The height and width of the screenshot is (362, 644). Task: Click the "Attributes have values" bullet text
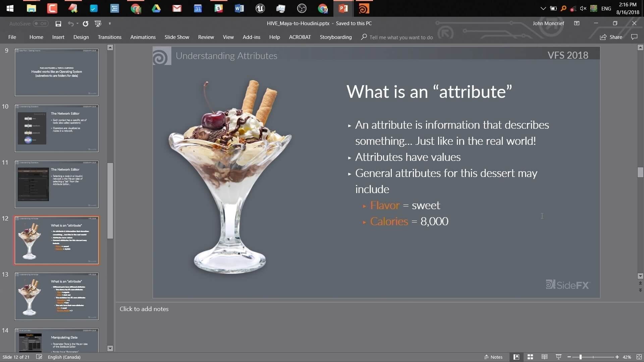coord(408,157)
